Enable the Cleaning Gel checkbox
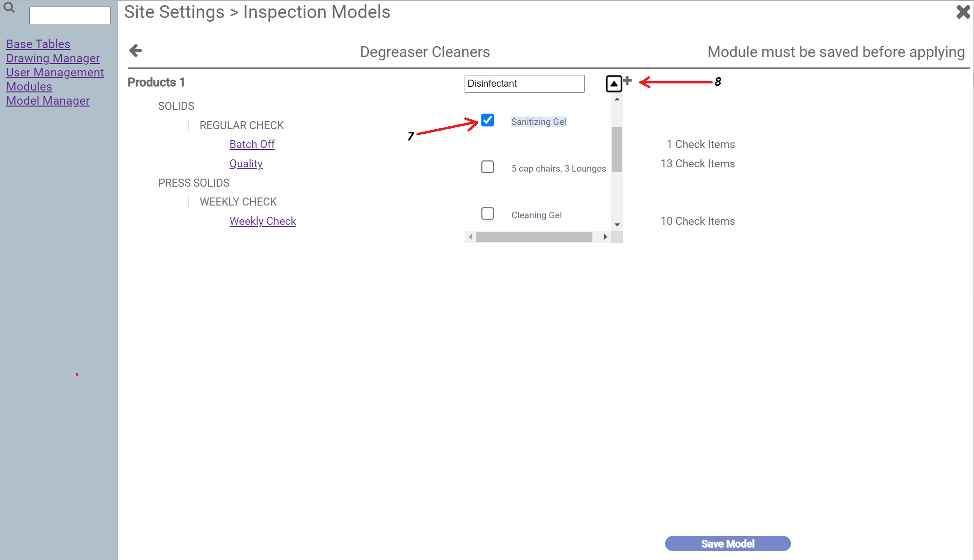The width and height of the screenshot is (974, 560). [x=488, y=214]
